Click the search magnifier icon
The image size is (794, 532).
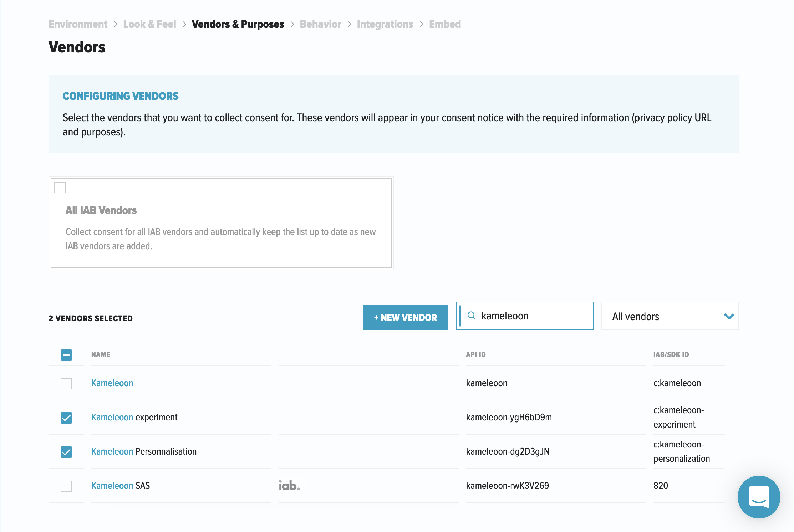(x=472, y=316)
